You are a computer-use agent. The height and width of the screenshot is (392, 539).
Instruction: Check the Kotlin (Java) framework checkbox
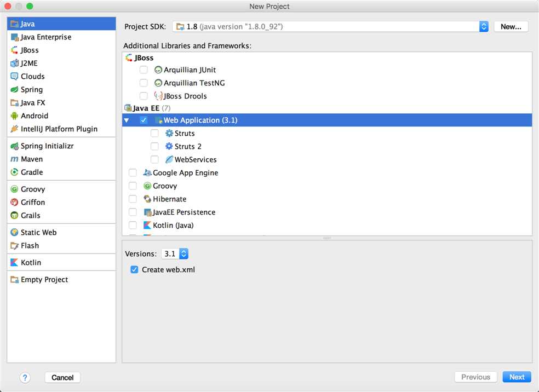(133, 226)
